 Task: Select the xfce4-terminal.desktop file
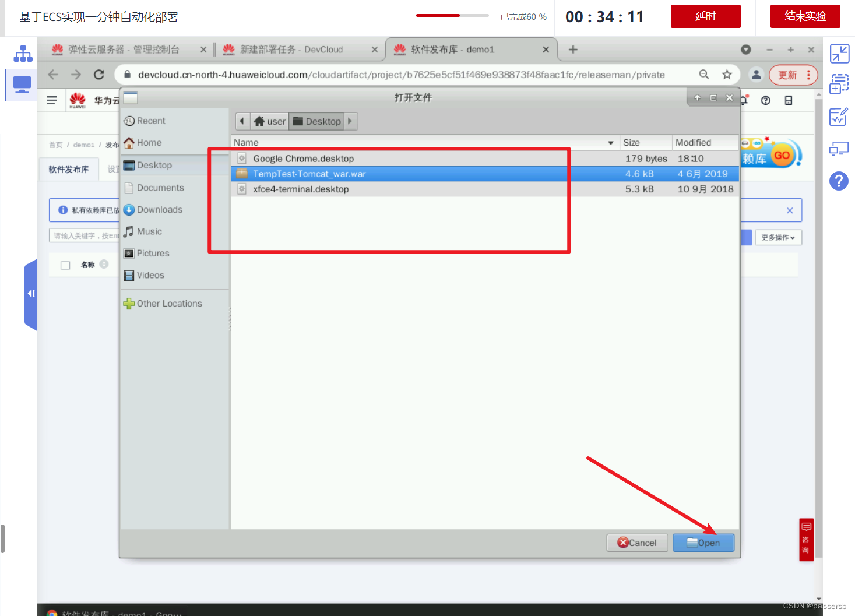[485, 189]
